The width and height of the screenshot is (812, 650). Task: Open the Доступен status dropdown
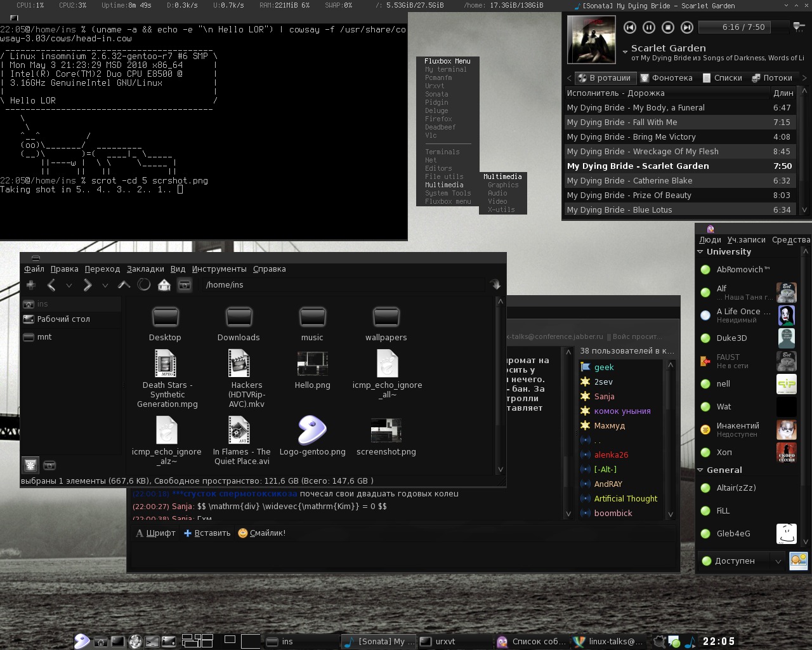click(742, 560)
